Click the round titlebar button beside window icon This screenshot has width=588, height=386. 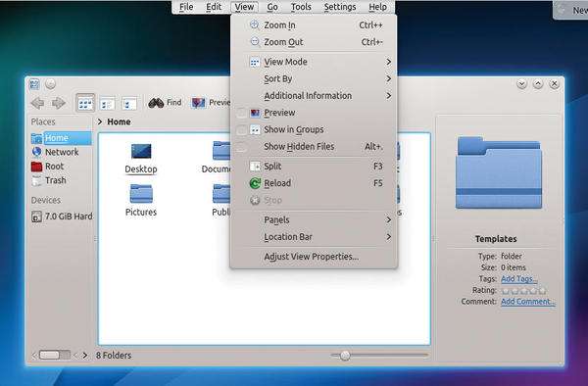coord(51,84)
